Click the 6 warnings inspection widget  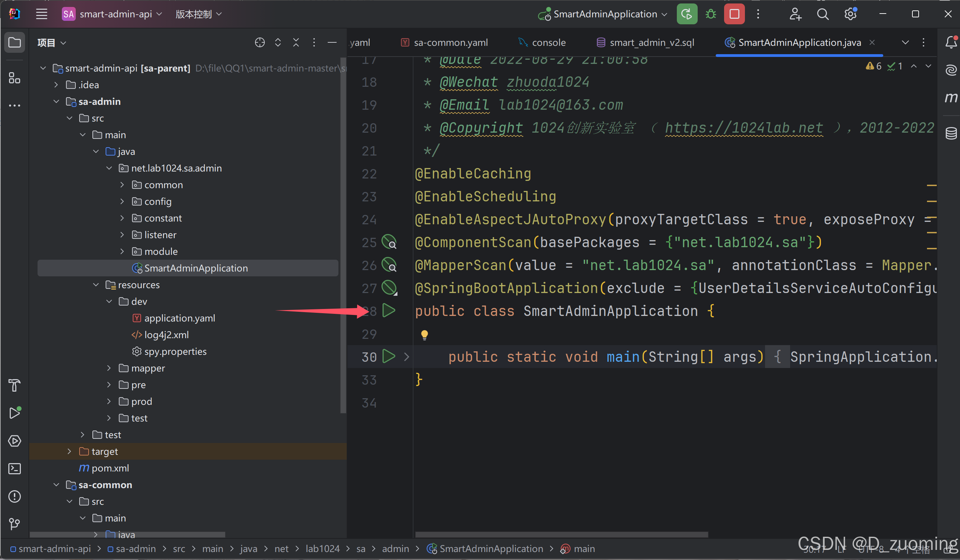tap(874, 66)
